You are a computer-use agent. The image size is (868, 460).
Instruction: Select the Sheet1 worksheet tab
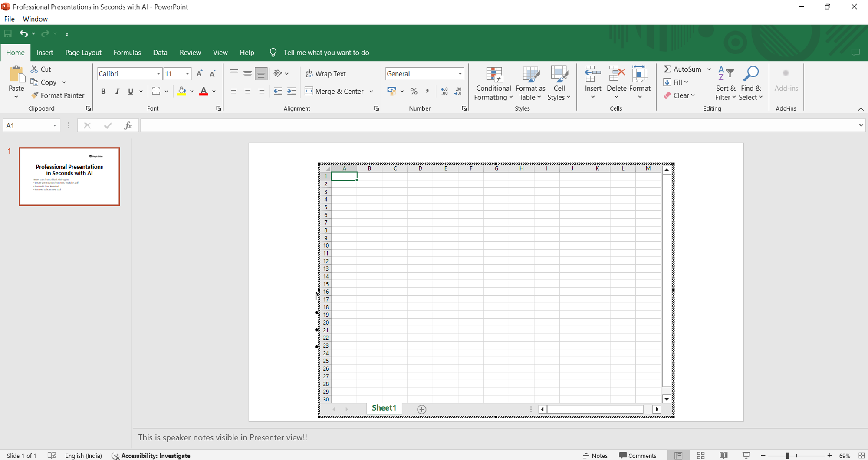click(x=384, y=408)
